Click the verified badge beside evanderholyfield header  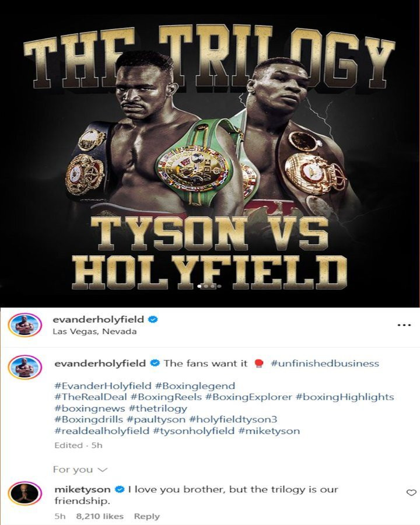click(x=153, y=319)
